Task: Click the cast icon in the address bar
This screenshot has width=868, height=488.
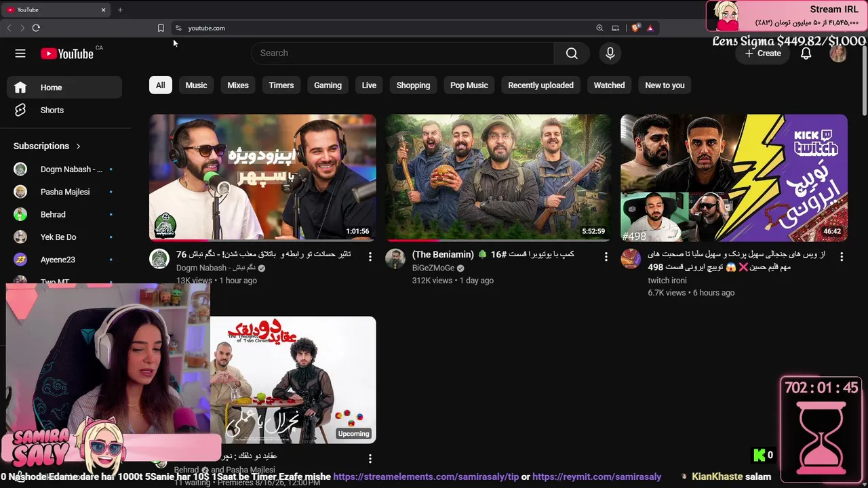Action: [615, 28]
